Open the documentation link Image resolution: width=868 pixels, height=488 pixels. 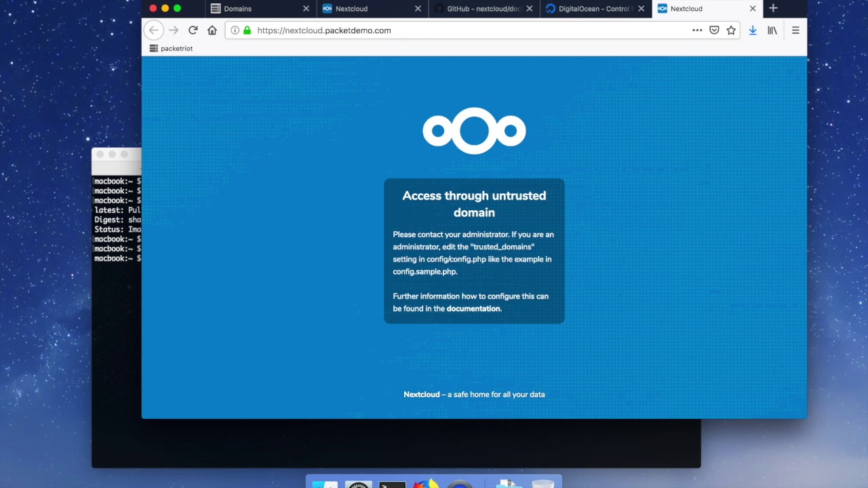pos(473,308)
